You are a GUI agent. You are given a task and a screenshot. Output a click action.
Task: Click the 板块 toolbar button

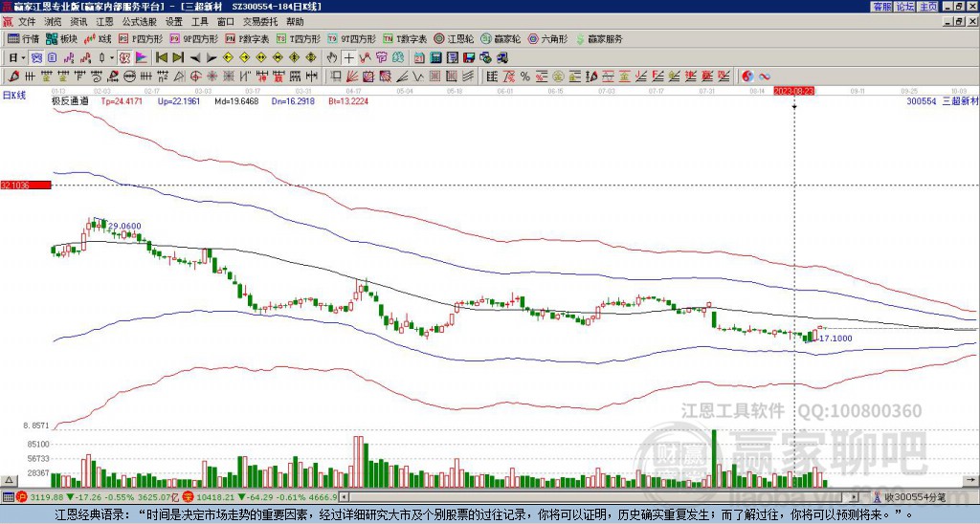[x=61, y=38]
